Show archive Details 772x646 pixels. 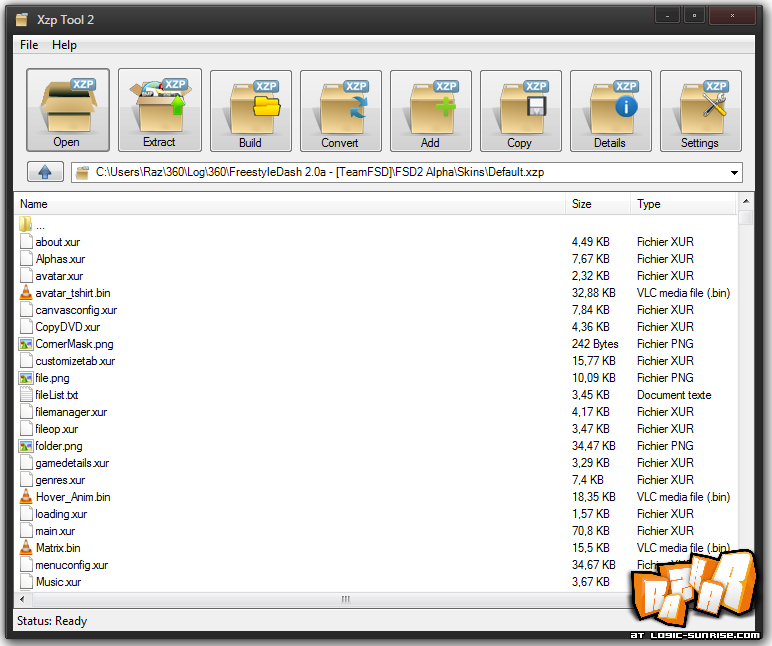[x=611, y=111]
